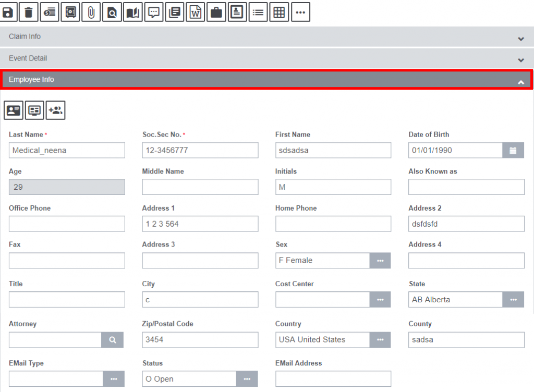Image resolution: width=534 pixels, height=392 pixels.
Task: Click the Middle Name input field
Action: 200,187
